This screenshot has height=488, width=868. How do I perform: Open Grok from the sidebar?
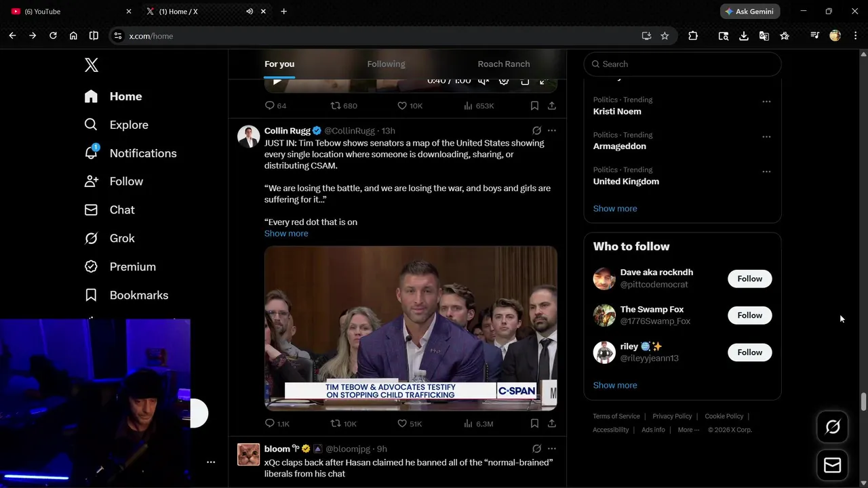point(109,239)
